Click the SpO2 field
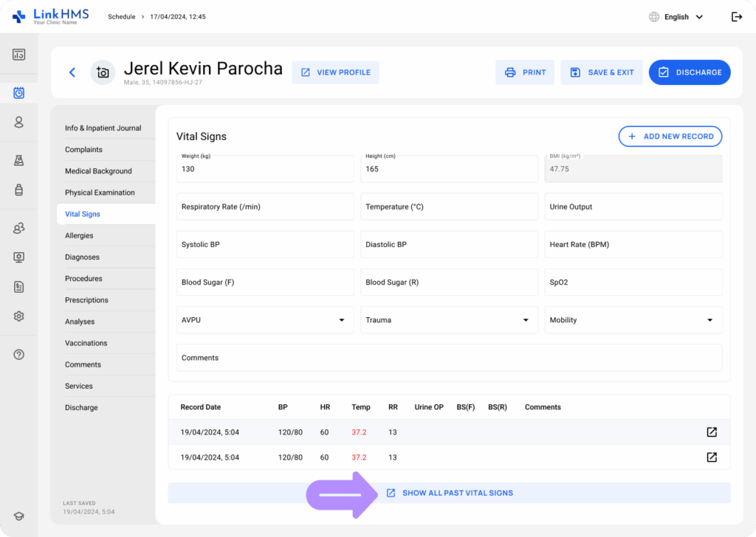This screenshot has height=537, width=756. (633, 283)
